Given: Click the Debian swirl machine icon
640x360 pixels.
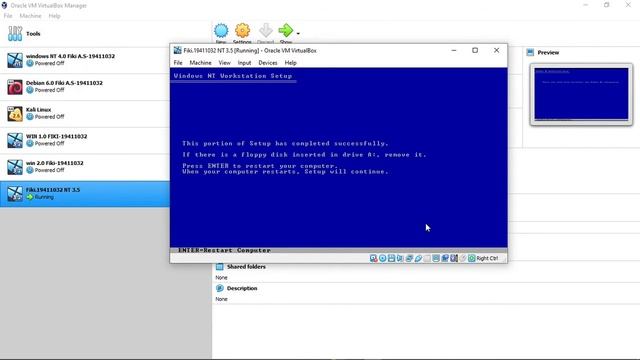Looking at the screenshot, I should tap(15, 87).
